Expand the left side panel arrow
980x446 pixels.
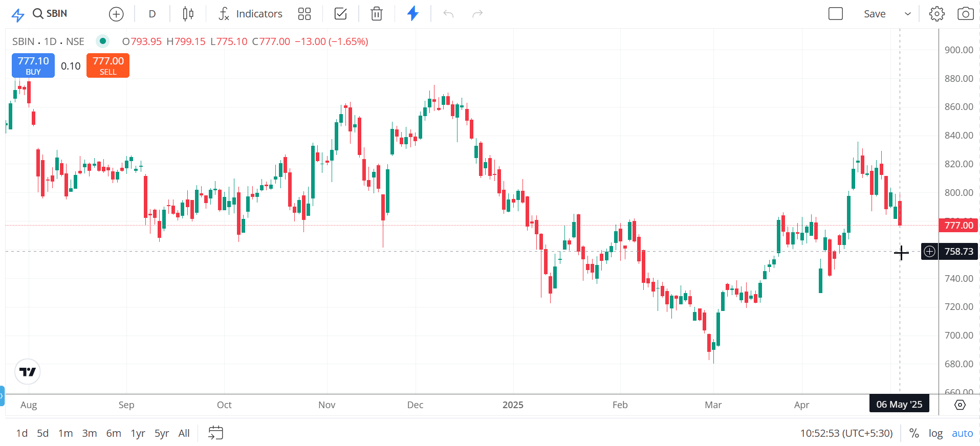point(2,396)
